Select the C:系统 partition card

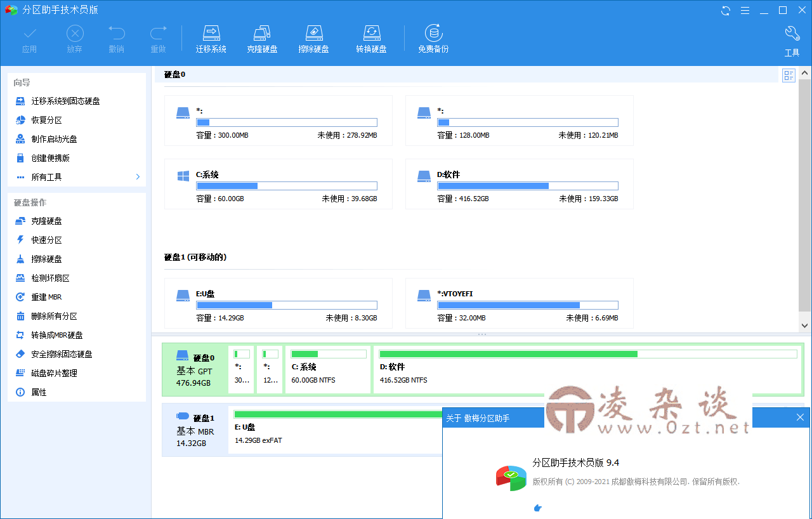(278, 184)
